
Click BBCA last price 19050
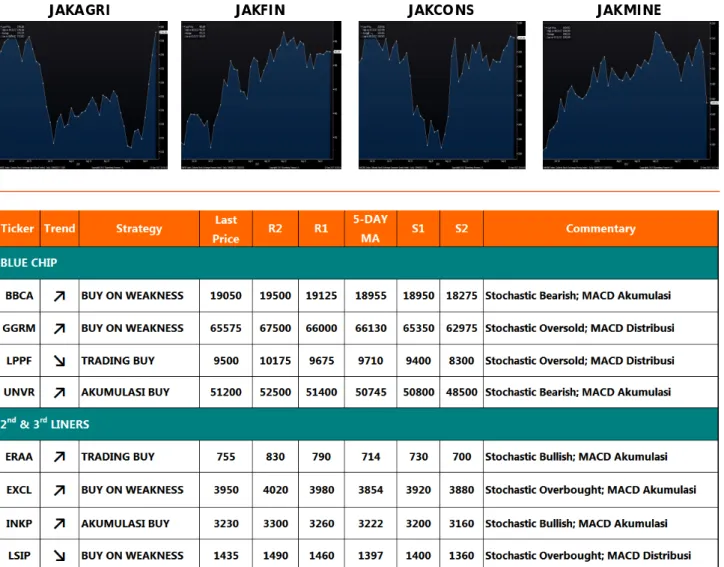coord(226,296)
